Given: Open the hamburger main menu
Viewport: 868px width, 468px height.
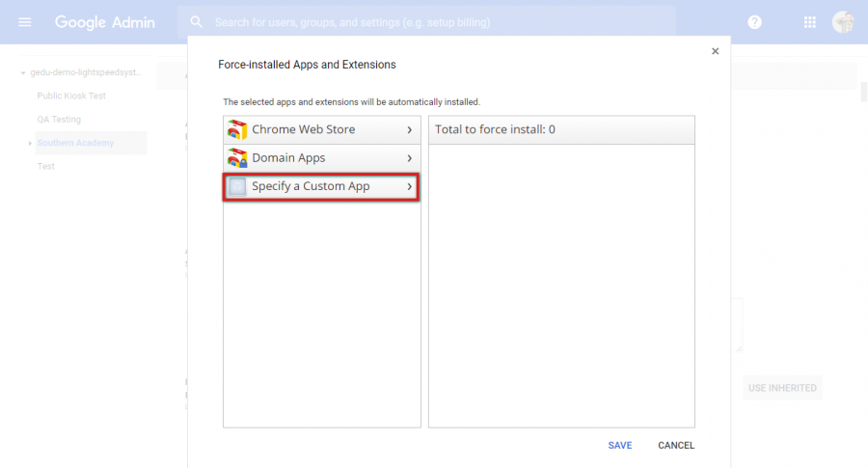Looking at the screenshot, I should tap(25, 22).
